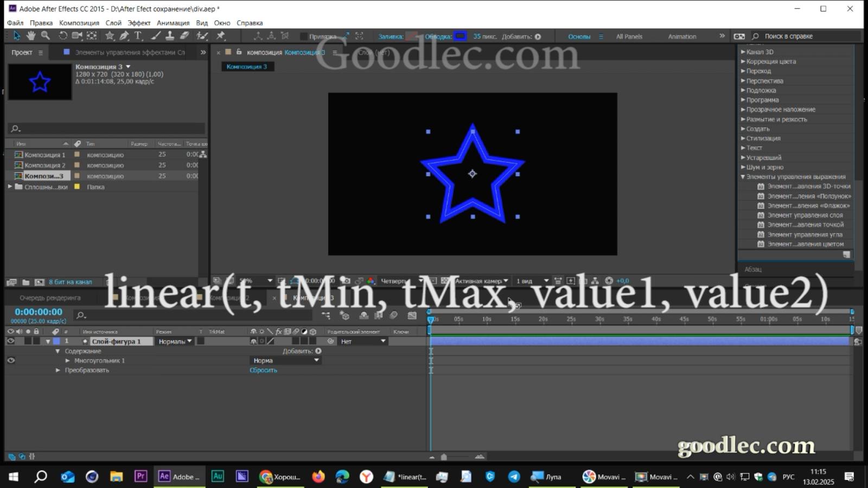The image size is (868, 488).
Task: Click the interpret footage icon in Project panel
Action: click(x=11, y=282)
